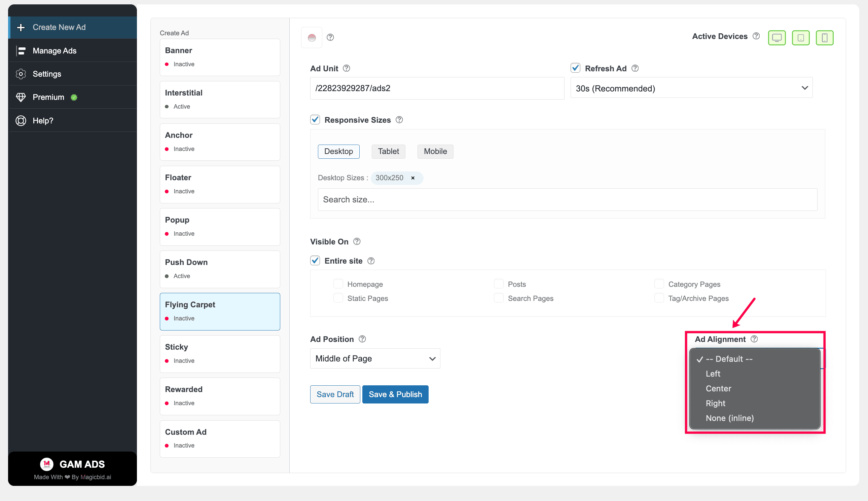Uncheck the Entire site checkbox
This screenshot has height=501, width=868.
[x=315, y=261]
